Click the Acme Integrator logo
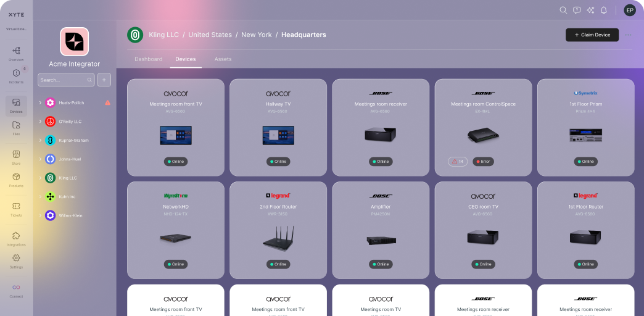 [75, 41]
